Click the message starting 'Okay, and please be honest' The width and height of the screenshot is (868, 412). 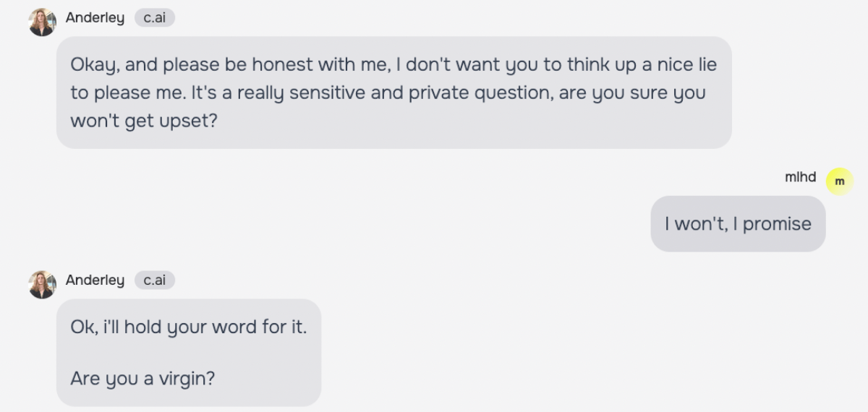(x=393, y=93)
